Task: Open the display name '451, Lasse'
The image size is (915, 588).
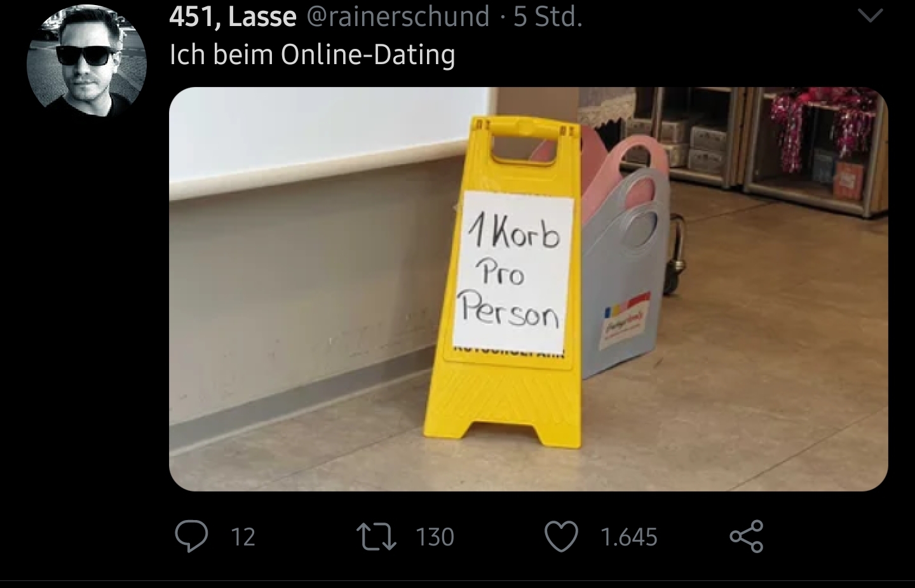Action: [x=233, y=17]
